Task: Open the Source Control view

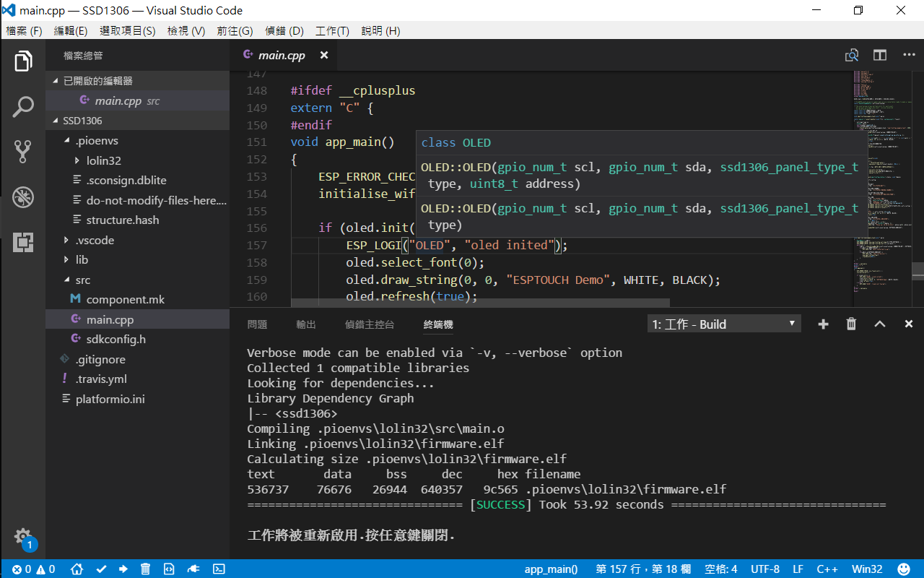Action: click(x=22, y=152)
